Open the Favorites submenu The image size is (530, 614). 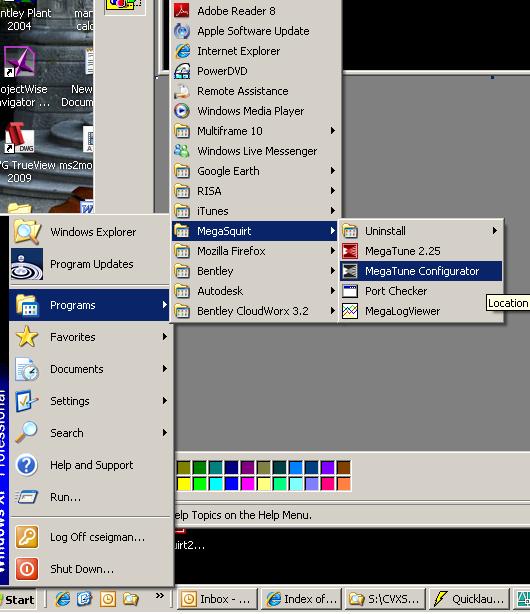[90, 337]
